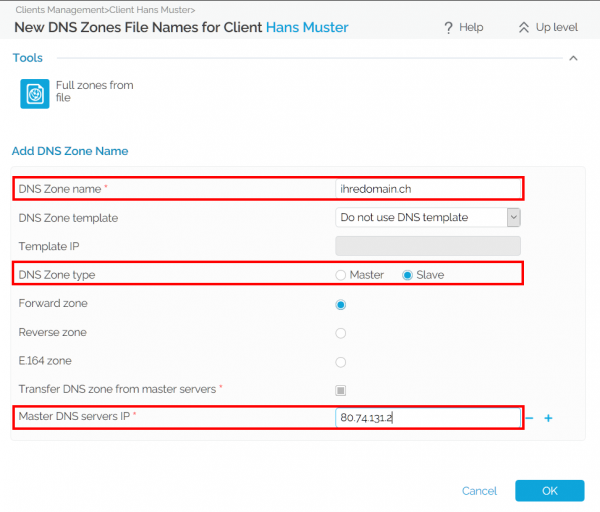Click the Hans Muster name in title
Image resolution: width=600 pixels, height=512 pixels.
coord(307,28)
